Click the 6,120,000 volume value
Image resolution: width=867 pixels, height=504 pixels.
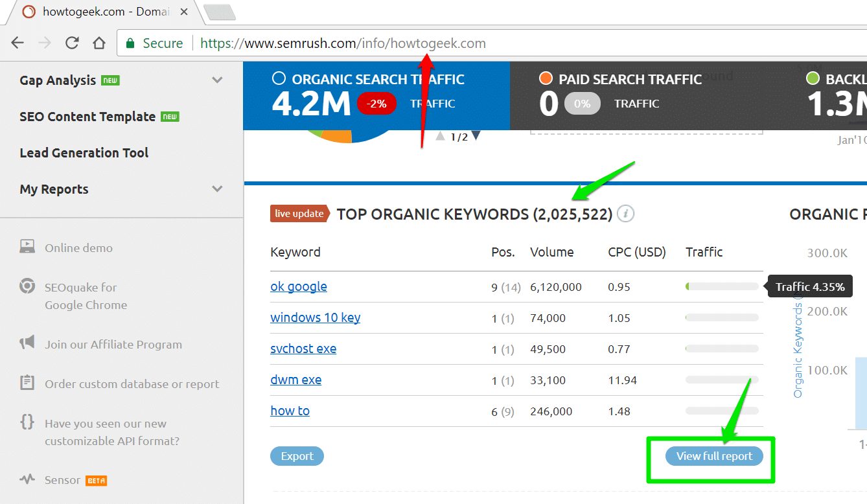[x=555, y=286]
